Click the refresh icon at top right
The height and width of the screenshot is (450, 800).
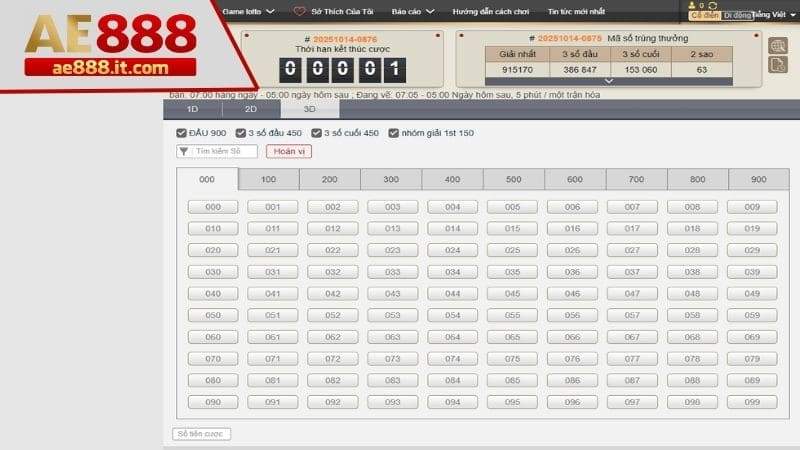tap(712, 5)
